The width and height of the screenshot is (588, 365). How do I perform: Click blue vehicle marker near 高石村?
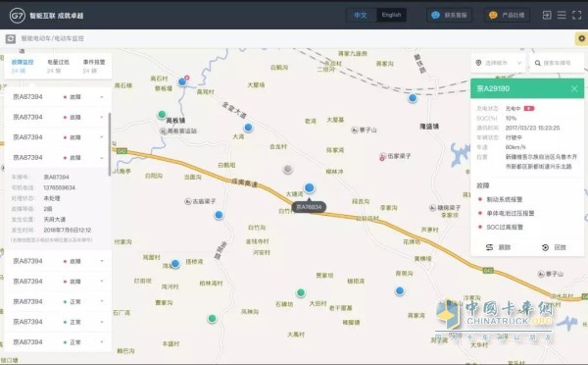[x=182, y=81]
